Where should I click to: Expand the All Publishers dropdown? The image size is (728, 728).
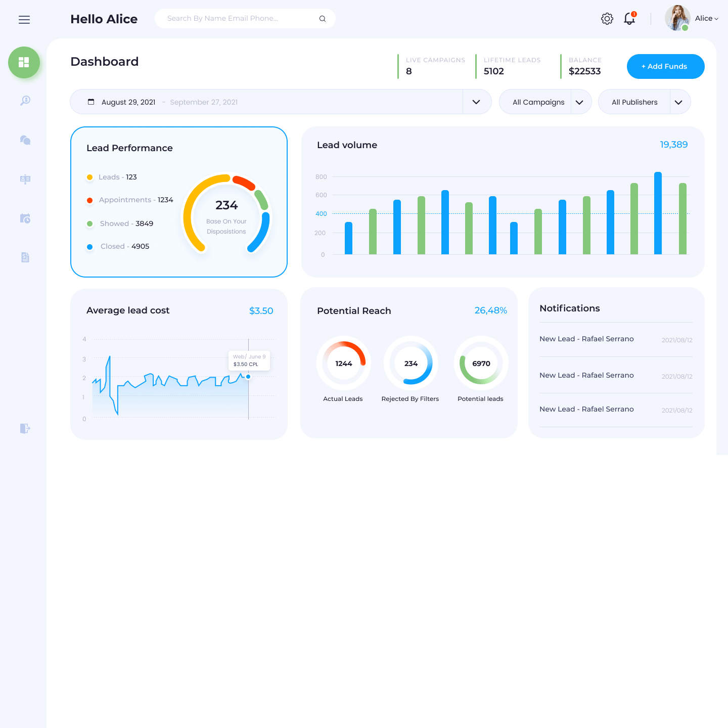[678, 102]
